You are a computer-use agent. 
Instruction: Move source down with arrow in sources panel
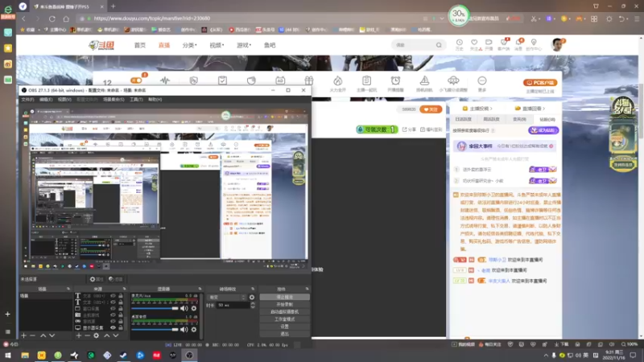pyautogui.click(x=116, y=335)
